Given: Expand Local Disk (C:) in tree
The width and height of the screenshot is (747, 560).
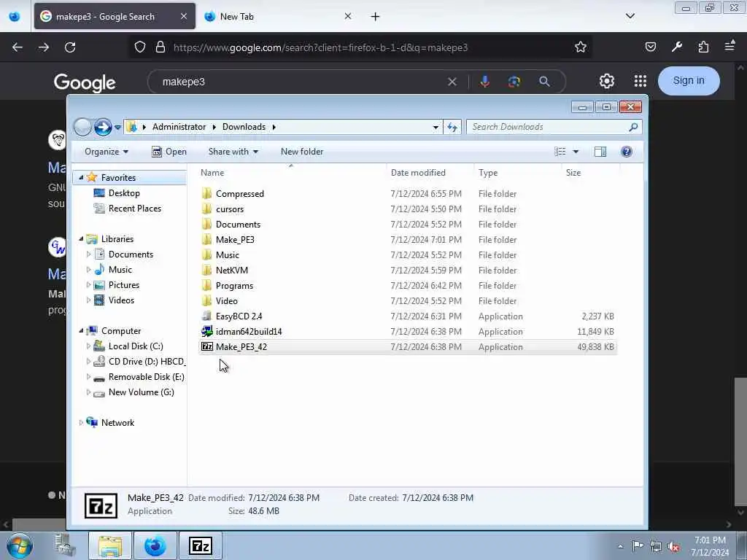Looking at the screenshot, I should (x=88, y=346).
